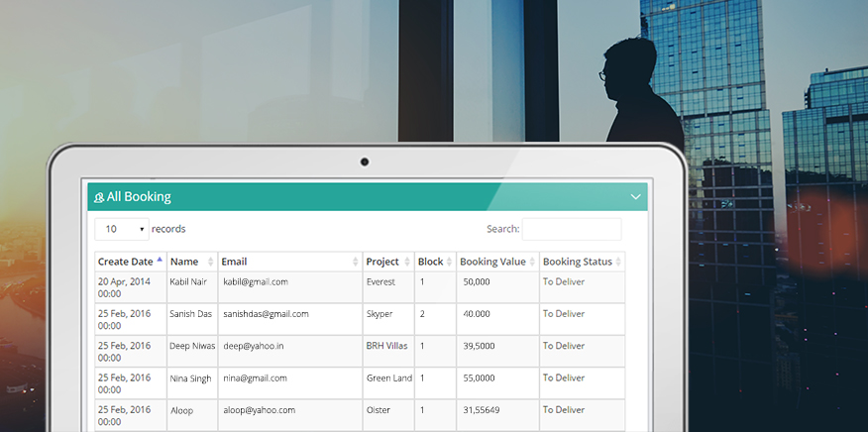The image size is (868, 432).
Task: Select the Kabil Nair name cell
Action: pyautogui.click(x=192, y=287)
